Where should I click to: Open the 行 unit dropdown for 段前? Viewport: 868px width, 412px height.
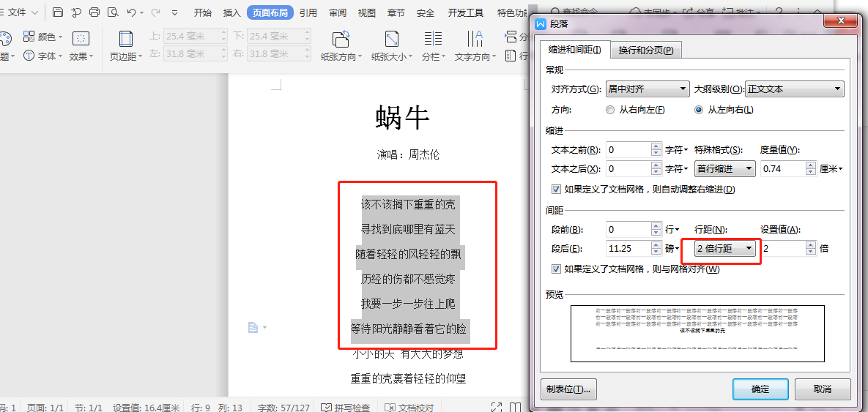click(672, 230)
